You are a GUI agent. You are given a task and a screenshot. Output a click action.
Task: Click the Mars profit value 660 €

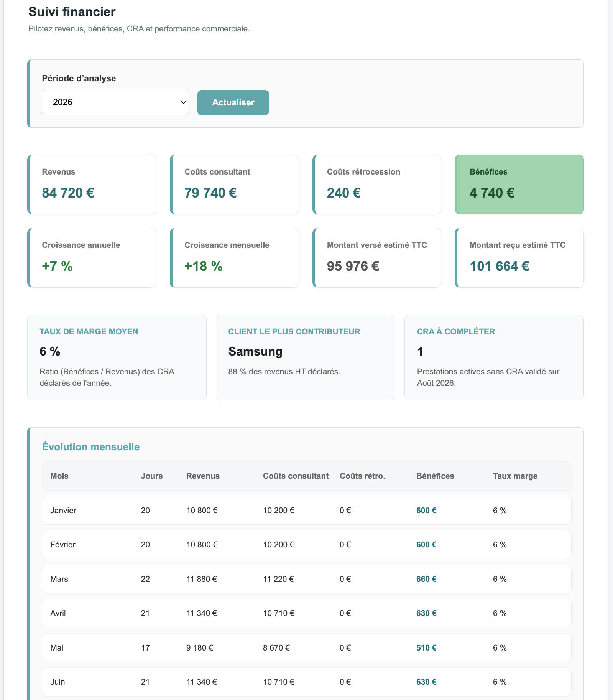tap(426, 579)
